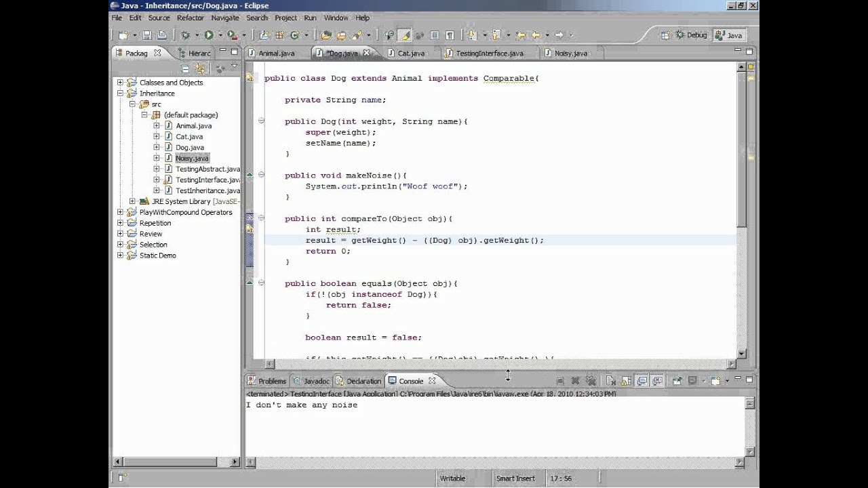Toggle Block Selection Mode icon
The image size is (868, 488).
[x=434, y=35]
